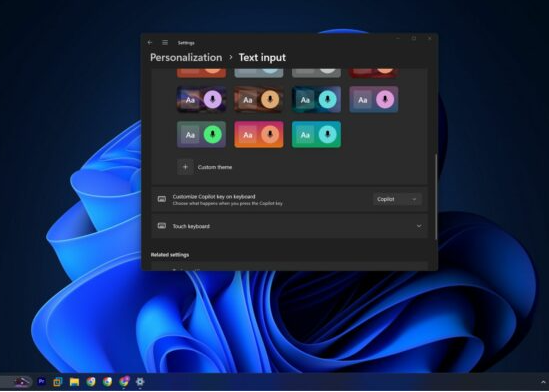The height and width of the screenshot is (392, 549).
Task: Open the Settings hamburger navigation menu
Action: coord(165,42)
